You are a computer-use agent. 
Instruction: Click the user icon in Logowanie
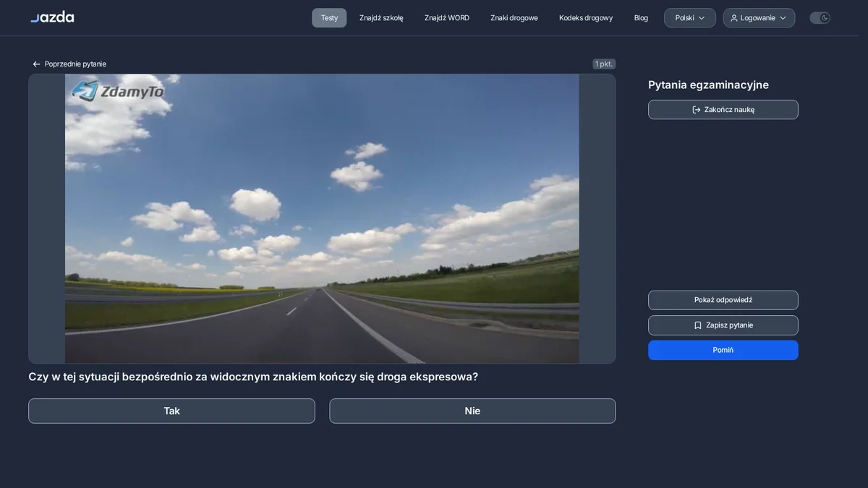click(734, 18)
